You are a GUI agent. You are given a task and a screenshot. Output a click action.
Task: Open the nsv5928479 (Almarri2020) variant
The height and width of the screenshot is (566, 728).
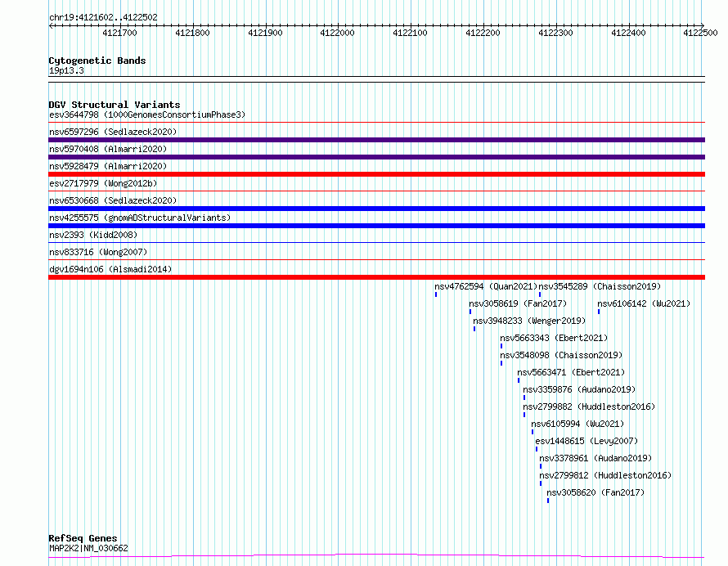(x=108, y=166)
